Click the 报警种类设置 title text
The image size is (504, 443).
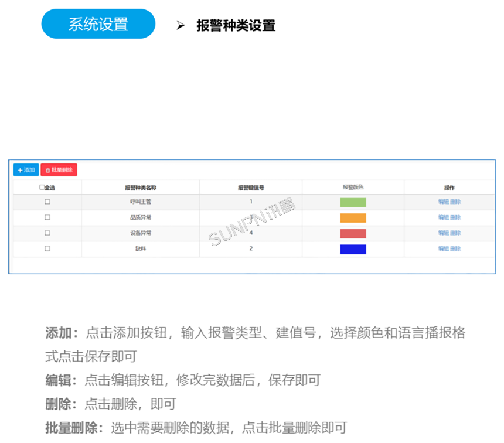(x=236, y=25)
